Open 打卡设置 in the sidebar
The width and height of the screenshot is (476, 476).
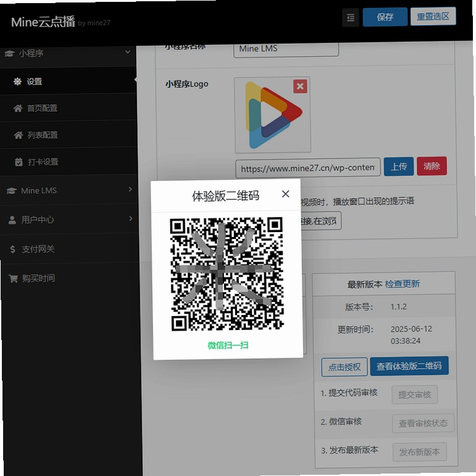[x=69, y=162]
